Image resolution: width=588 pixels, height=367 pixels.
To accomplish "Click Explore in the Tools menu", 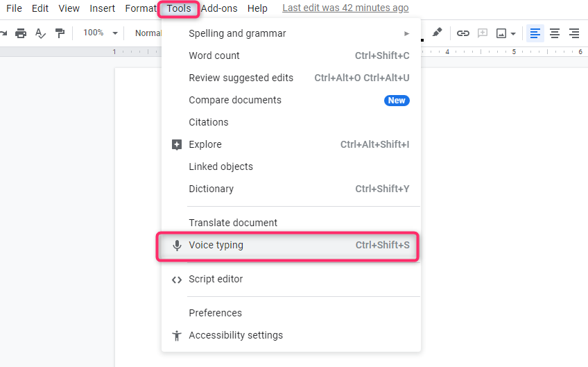I will [291, 144].
